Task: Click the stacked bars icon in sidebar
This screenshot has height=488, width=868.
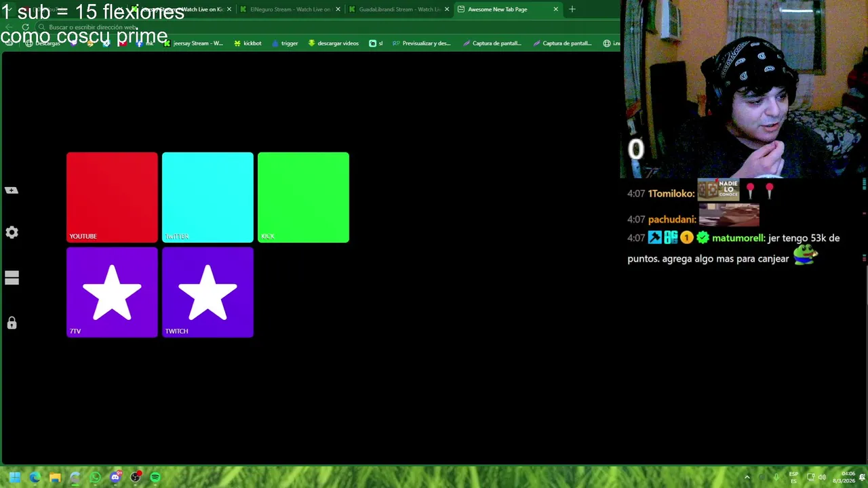Action: point(12,278)
